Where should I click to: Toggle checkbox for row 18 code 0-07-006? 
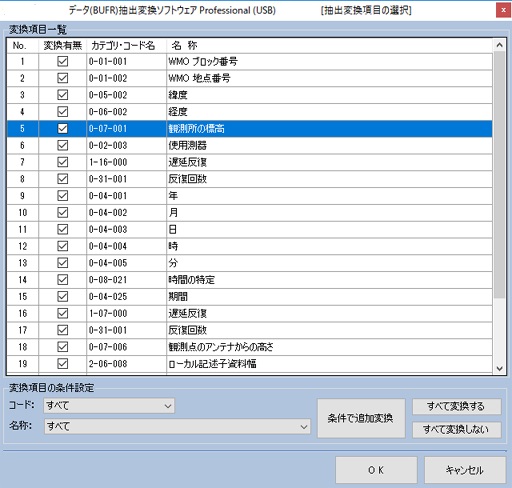[63, 347]
